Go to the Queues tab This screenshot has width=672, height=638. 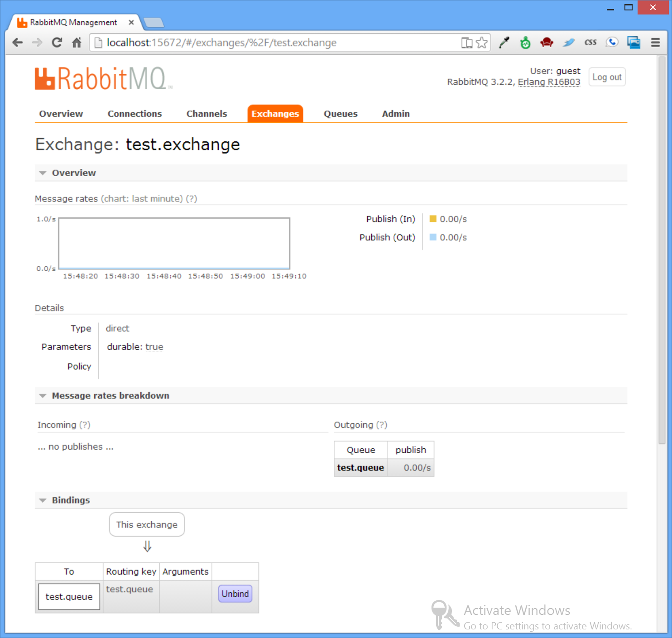[x=341, y=114]
